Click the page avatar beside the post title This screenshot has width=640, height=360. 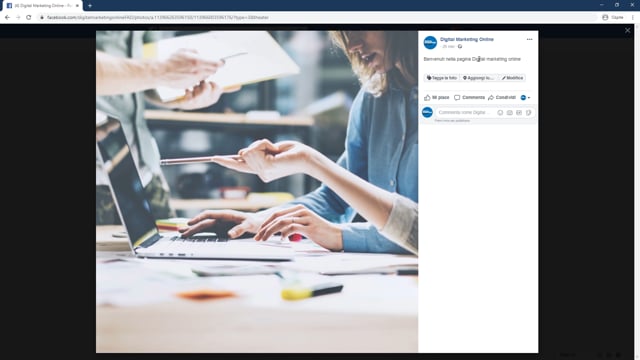430,42
